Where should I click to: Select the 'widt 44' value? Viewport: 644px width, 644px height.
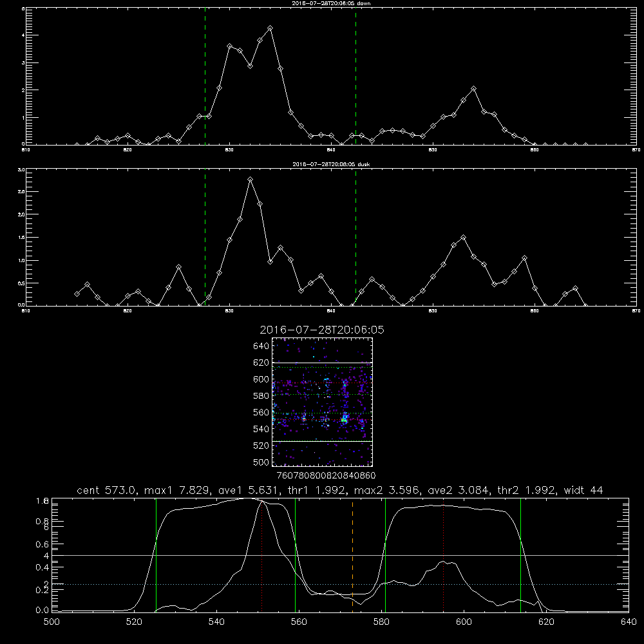coord(583,490)
